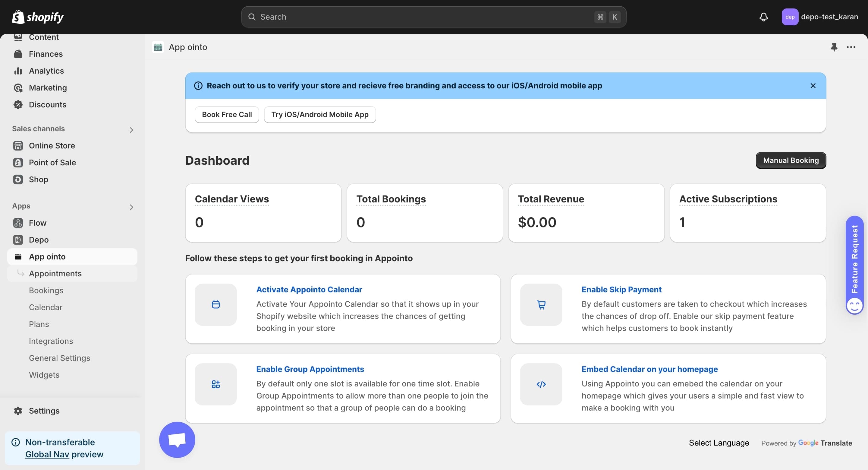868x470 pixels.
Task: Click the Activate Appointo Calendar icon tile
Action: [216, 304]
